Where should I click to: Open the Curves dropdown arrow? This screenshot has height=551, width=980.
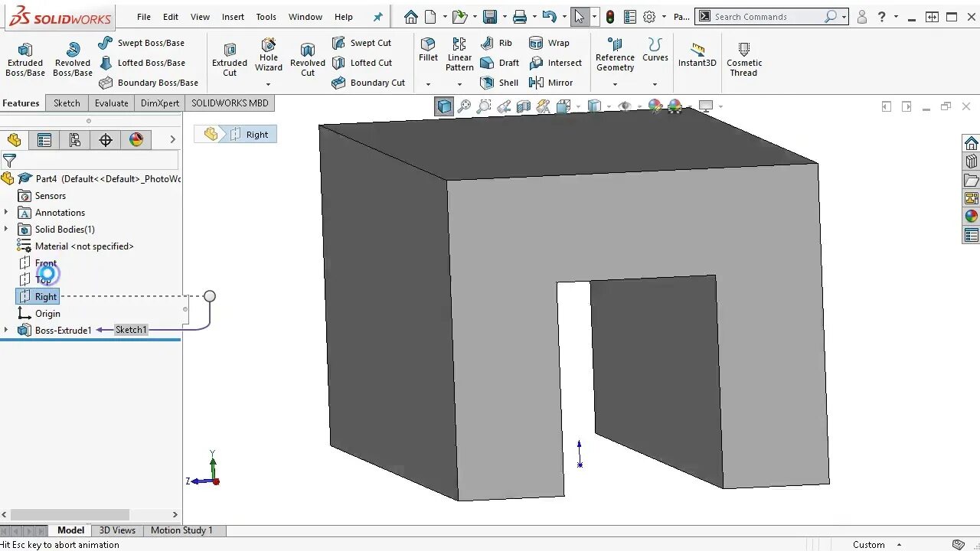pos(655,84)
